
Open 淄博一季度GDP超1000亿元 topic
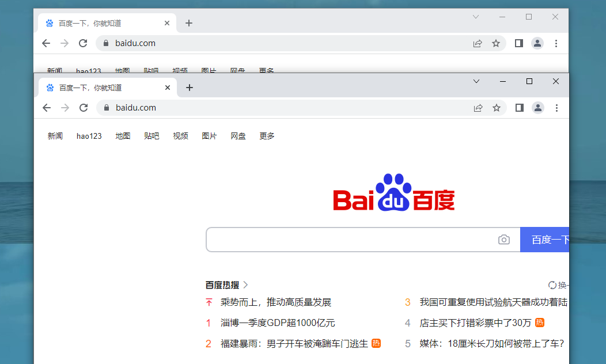coord(278,323)
